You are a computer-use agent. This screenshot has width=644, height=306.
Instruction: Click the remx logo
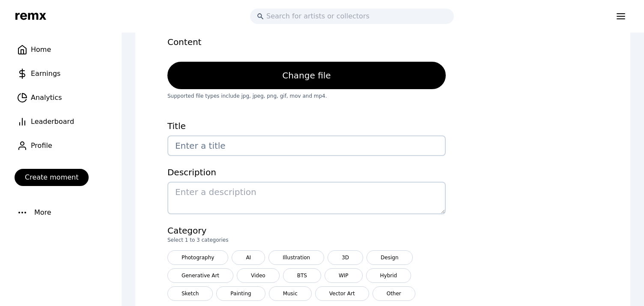pos(31,16)
